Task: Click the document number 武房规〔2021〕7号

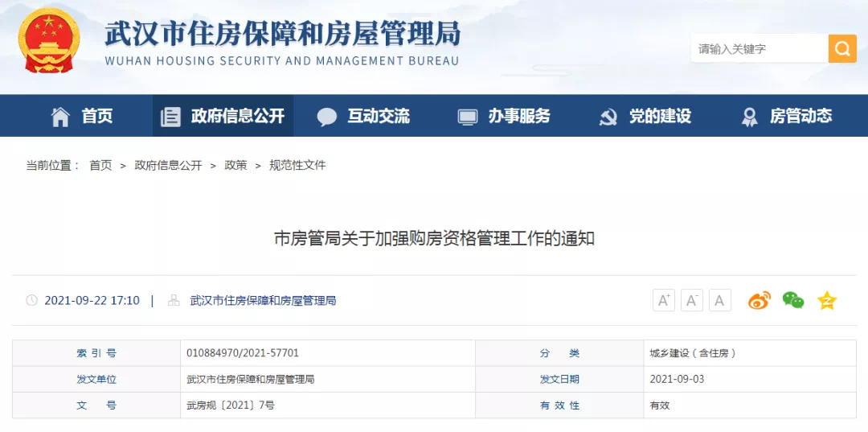Action: (x=231, y=405)
